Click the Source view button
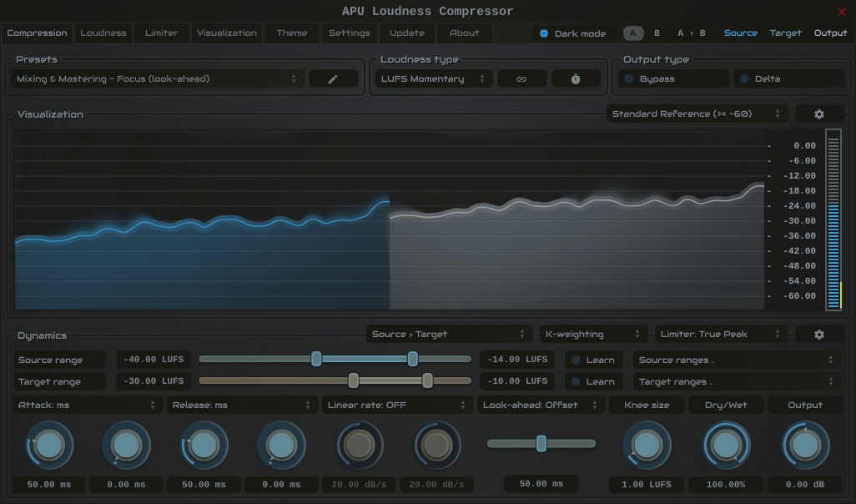Viewport: 856px width, 504px height. point(740,33)
